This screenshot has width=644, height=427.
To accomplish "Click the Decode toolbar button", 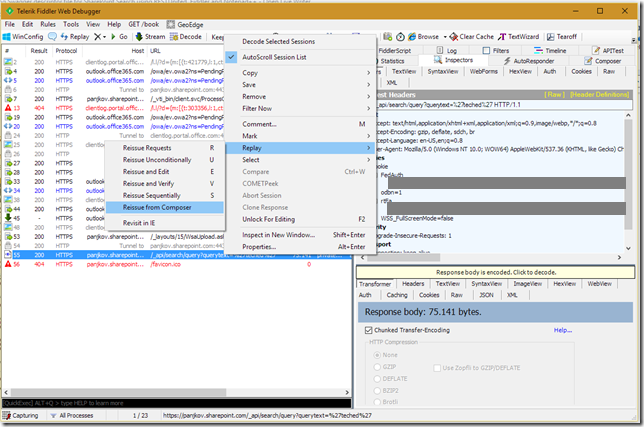I will coord(186,37).
